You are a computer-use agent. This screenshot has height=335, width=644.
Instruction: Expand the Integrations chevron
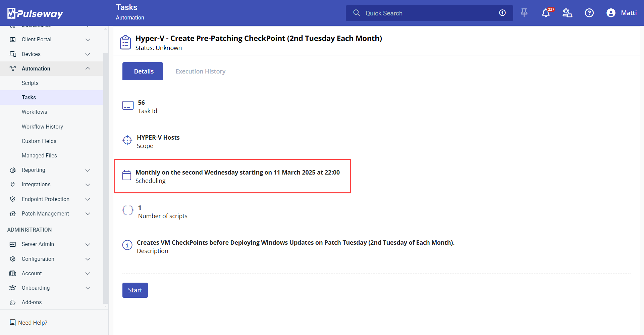88,185
